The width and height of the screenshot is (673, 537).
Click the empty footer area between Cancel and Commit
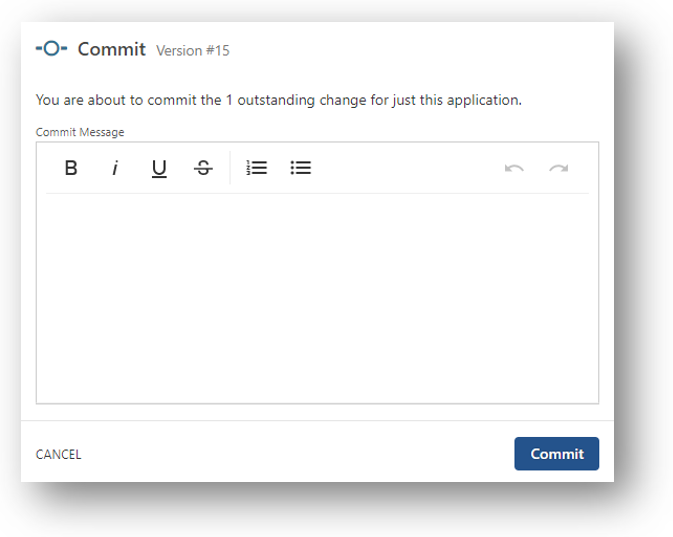300,454
